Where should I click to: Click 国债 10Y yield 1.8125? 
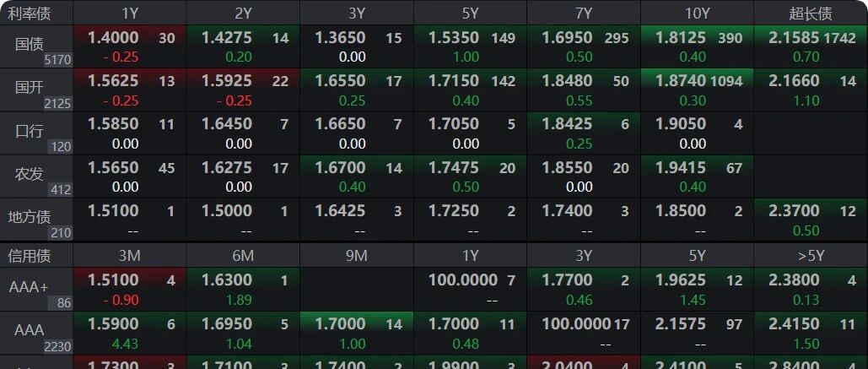[681, 38]
